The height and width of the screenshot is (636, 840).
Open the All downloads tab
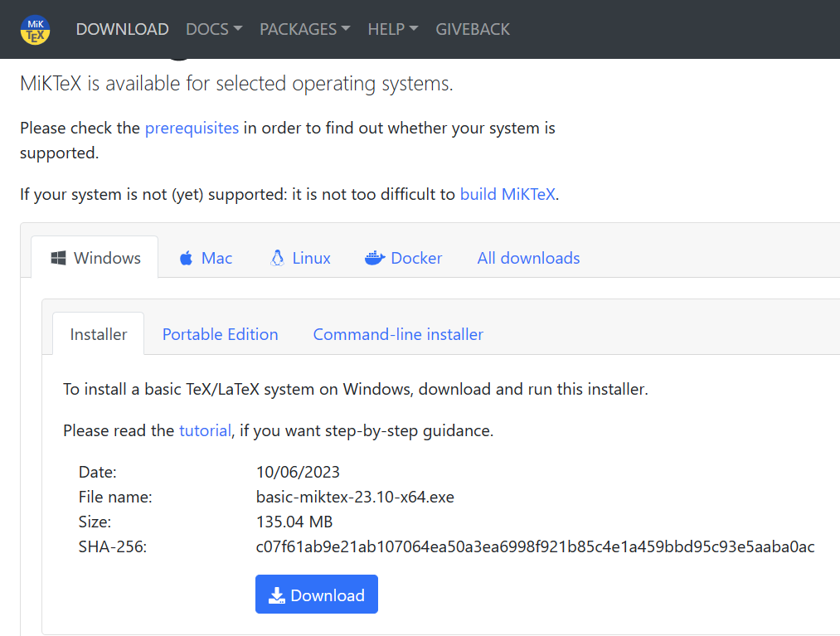click(528, 258)
